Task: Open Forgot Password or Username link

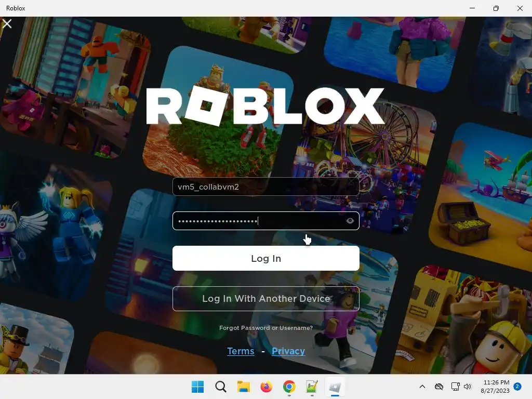Action: click(265, 328)
